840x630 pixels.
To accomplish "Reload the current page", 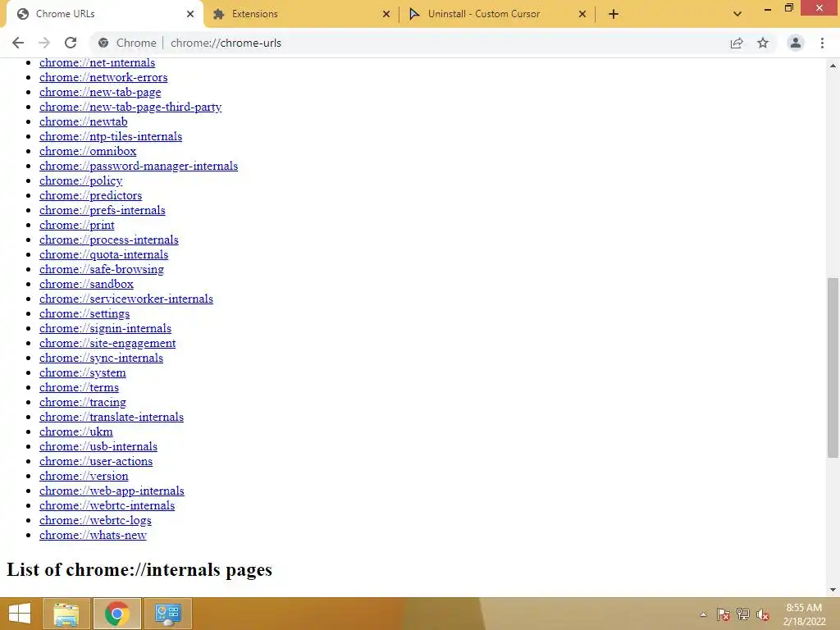I will [71, 43].
